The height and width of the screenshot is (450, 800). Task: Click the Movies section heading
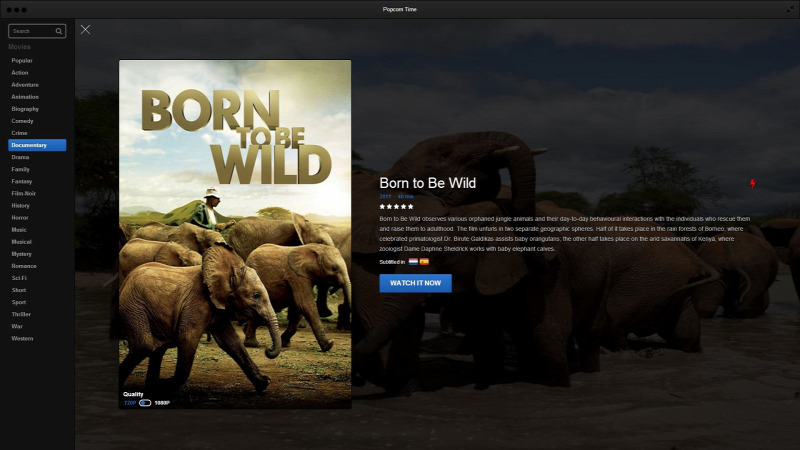(19, 46)
